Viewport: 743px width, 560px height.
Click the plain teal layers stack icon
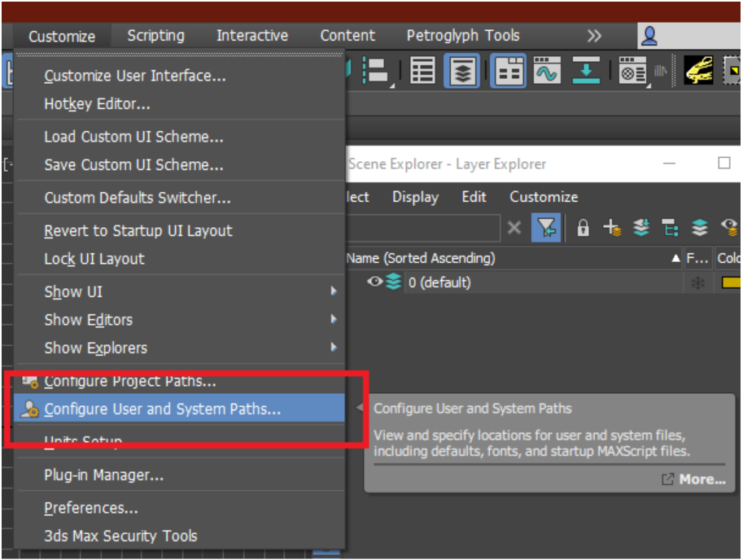tap(699, 228)
